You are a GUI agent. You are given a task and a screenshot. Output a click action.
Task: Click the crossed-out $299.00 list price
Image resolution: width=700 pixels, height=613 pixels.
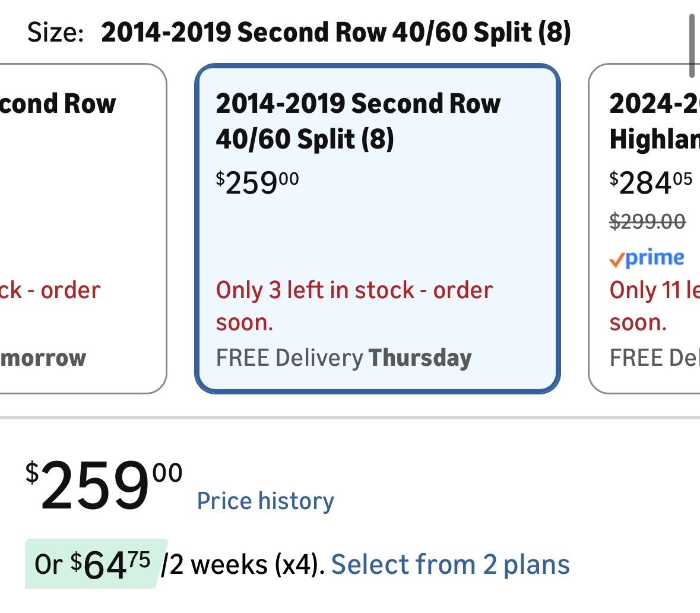[647, 222]
